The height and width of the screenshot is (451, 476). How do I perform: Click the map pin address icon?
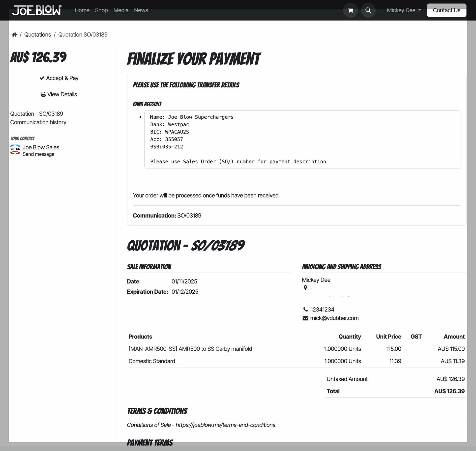click(305, 288)
